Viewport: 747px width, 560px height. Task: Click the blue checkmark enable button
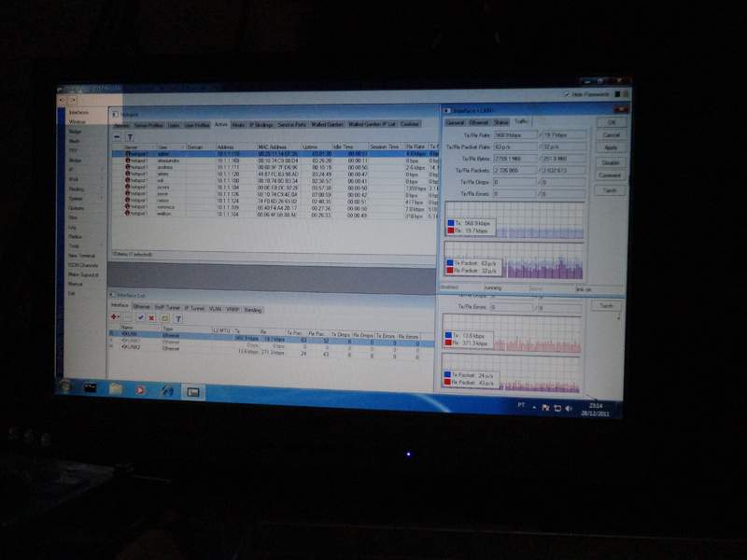(x=141, y=317)
